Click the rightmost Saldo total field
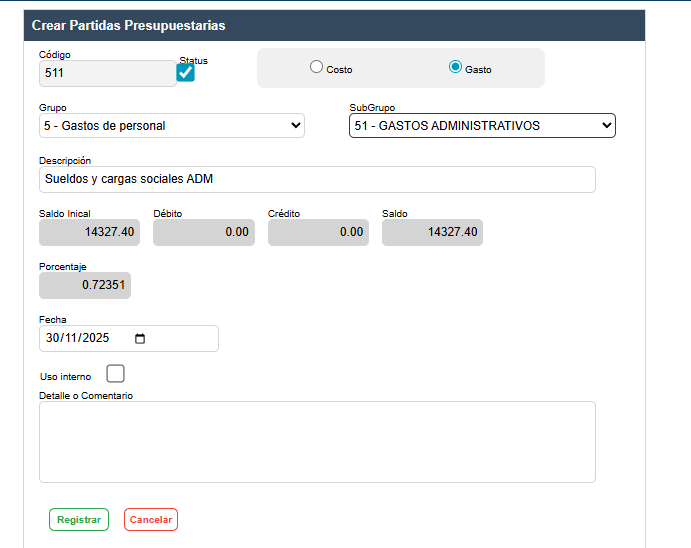Viewport: 691px width, 548px height. coord(432,232)
